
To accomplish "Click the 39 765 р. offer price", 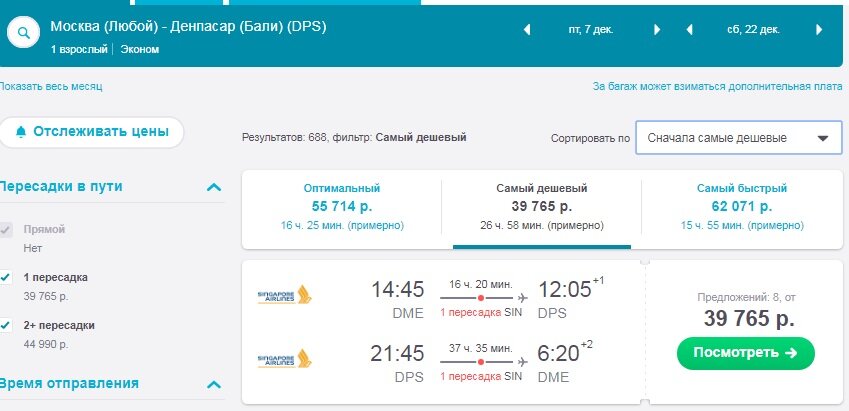I will 749,319.
